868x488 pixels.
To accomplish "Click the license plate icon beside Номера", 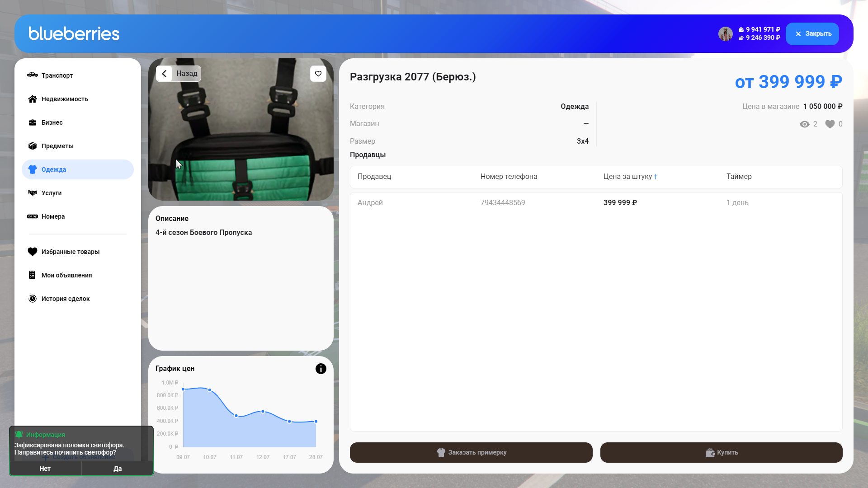I will 33,216.
